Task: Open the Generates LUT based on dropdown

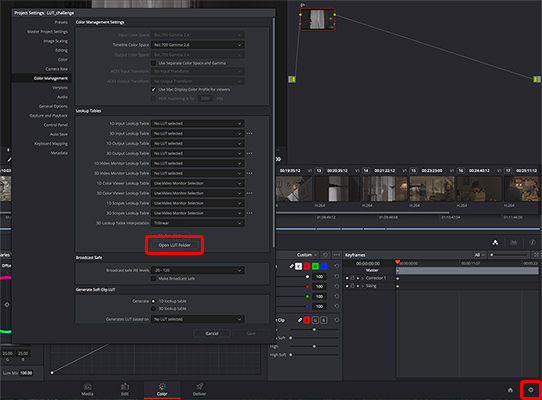Action: coord(197,319)
